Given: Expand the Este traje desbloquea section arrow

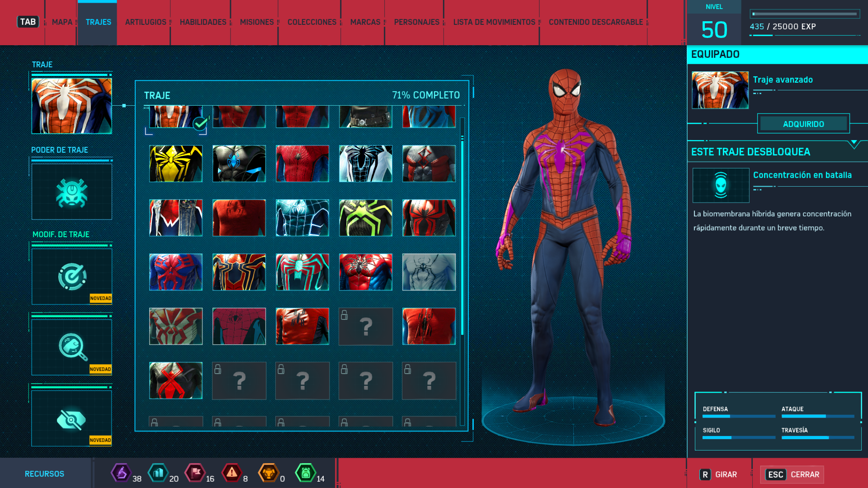Looking at the screenshot, I should [x=854, y=144].
